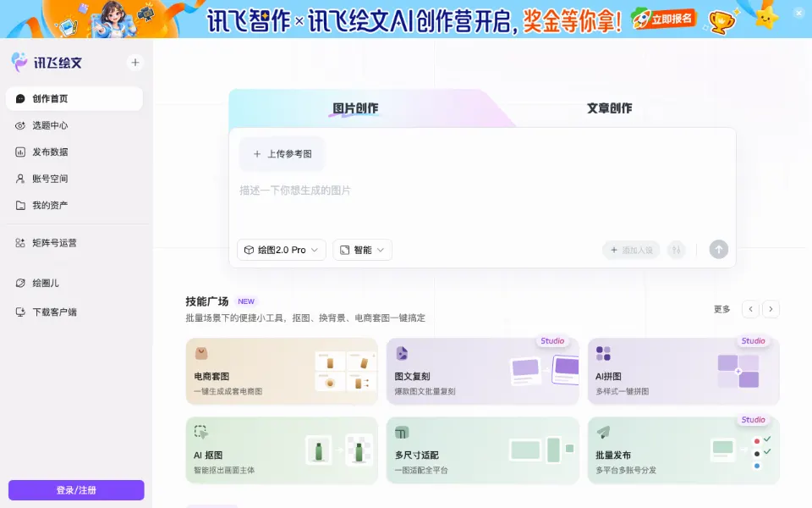The width and height of the screenshot is (812, 508).
Task: Click the send arrow button
Action: point(719,249)
